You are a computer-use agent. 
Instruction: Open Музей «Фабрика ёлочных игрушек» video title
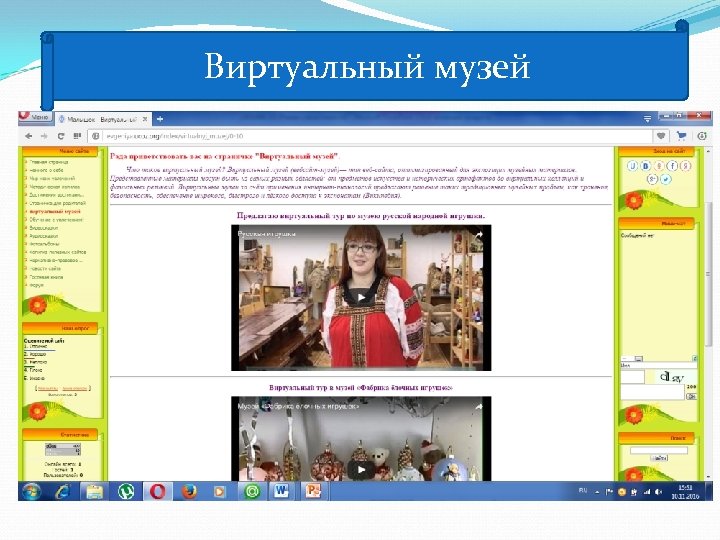pos(298,406)
